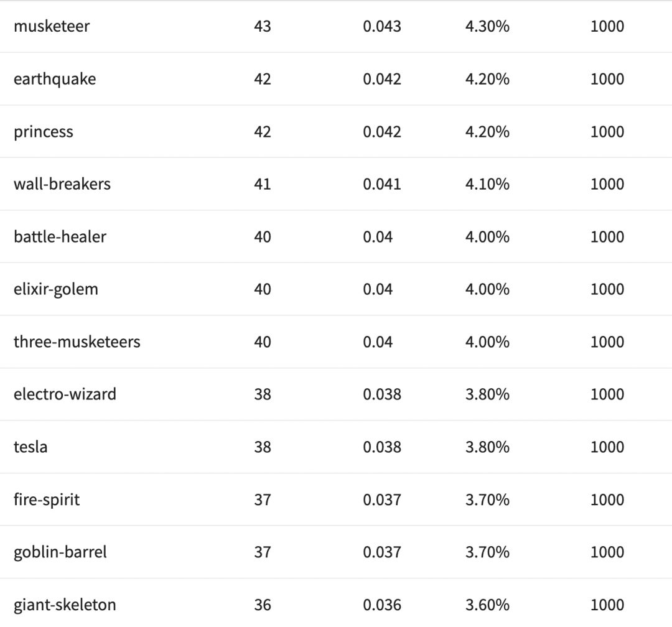Click the musketeer card name
672x627 pixels.
[52, 26]
